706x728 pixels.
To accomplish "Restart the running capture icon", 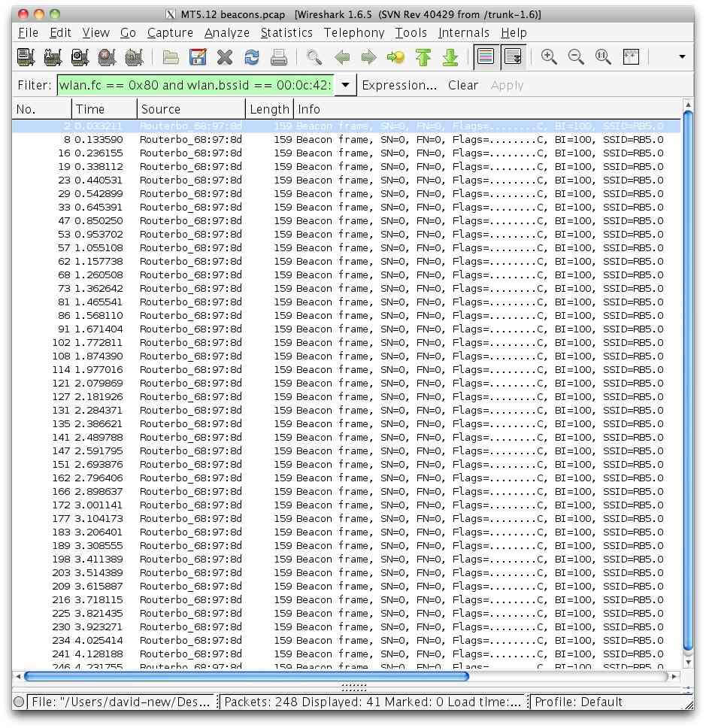I will pos(134,57).
